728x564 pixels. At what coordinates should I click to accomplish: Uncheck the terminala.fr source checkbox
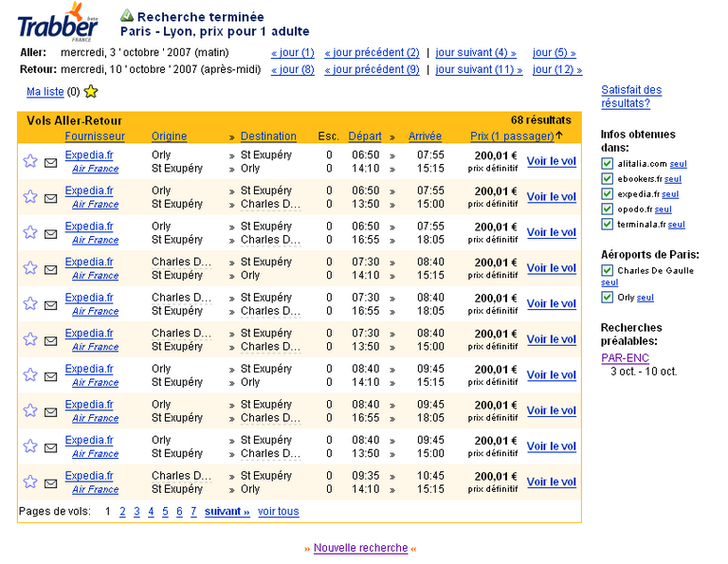[607, 225]
